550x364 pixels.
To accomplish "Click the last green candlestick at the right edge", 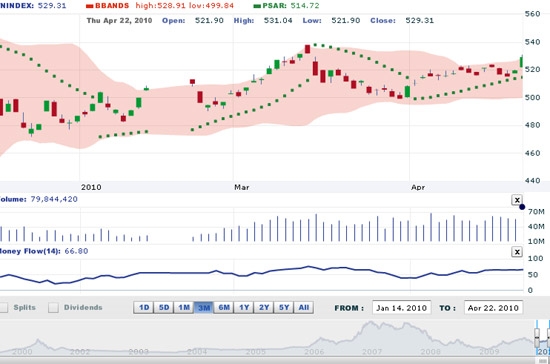I will [522, 62].
